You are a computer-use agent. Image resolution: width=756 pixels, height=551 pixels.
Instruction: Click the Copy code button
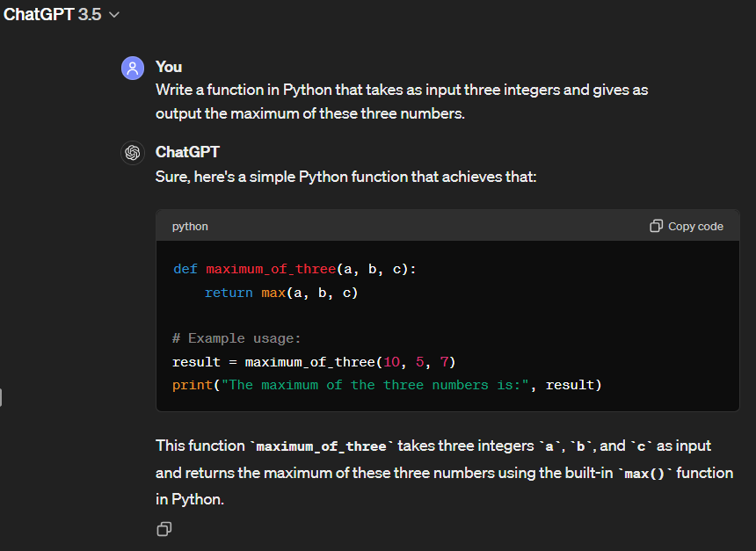click(x=687, y=226)
